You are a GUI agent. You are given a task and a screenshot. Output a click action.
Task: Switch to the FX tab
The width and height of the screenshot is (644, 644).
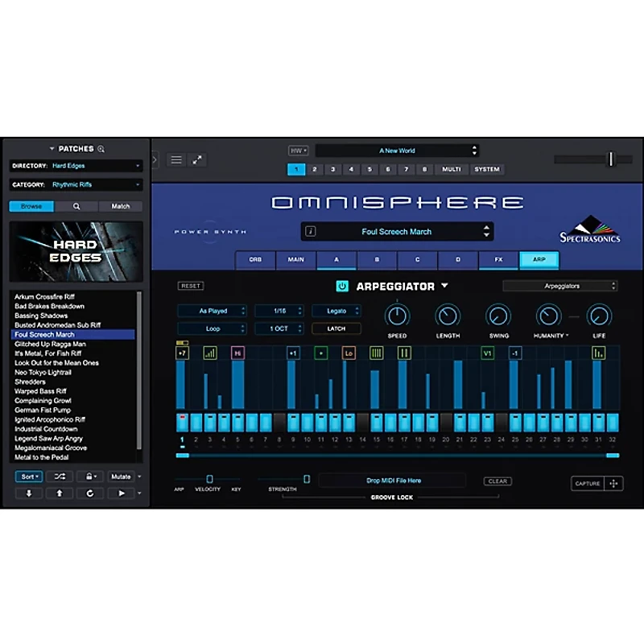(497, 260)
